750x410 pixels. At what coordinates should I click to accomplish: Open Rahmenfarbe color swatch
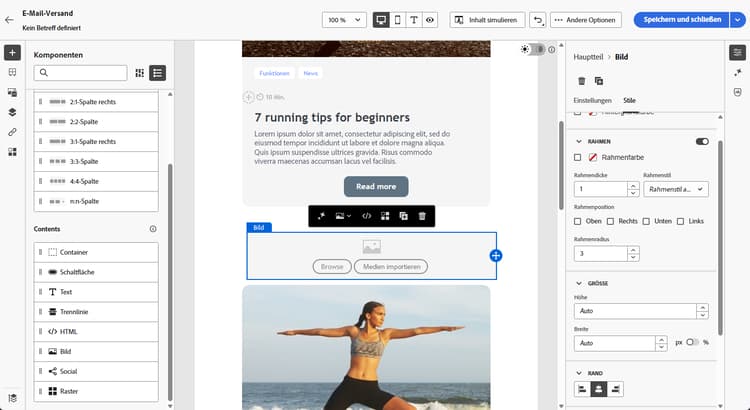pos(593,157)
